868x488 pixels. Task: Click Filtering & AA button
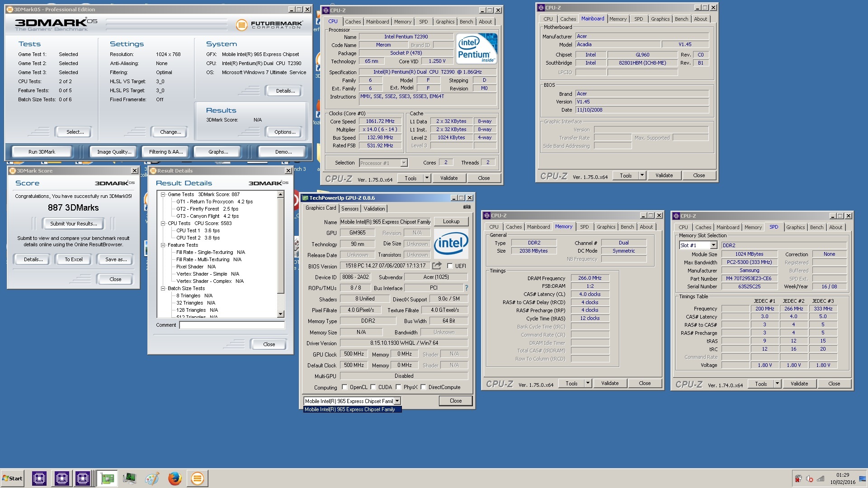(x=166, y=152)
